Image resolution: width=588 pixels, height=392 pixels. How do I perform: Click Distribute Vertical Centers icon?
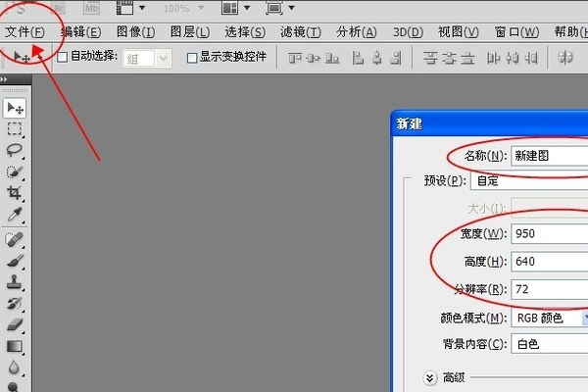449,58
